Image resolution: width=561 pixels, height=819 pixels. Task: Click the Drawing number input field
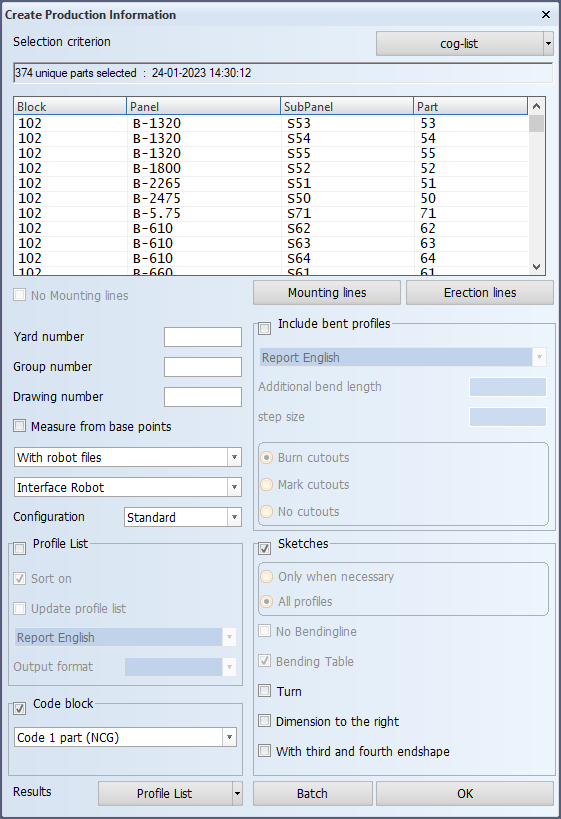[203, 397]
